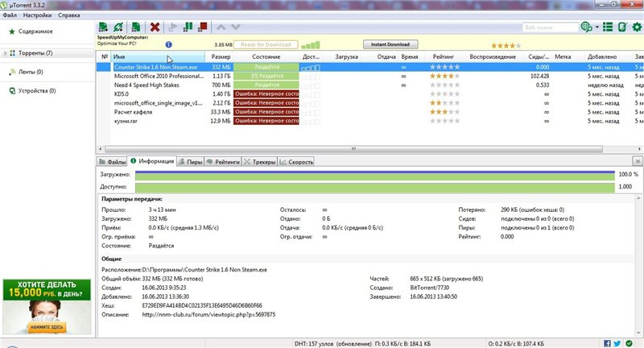Click the green network status checkmark icon
Viewport: 644px width, 348px height.
point(629,342)
